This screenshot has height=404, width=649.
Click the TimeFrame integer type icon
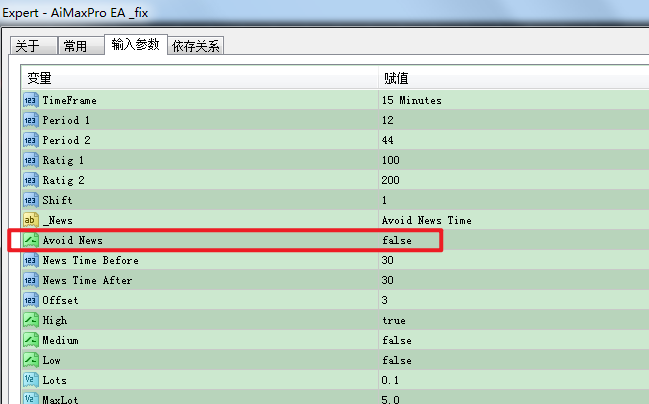pyautogui.click(x=30, y=100)
